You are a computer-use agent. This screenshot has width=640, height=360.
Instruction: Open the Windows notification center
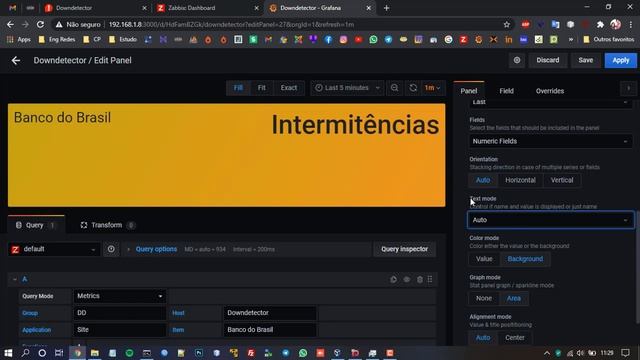[625, 353]
